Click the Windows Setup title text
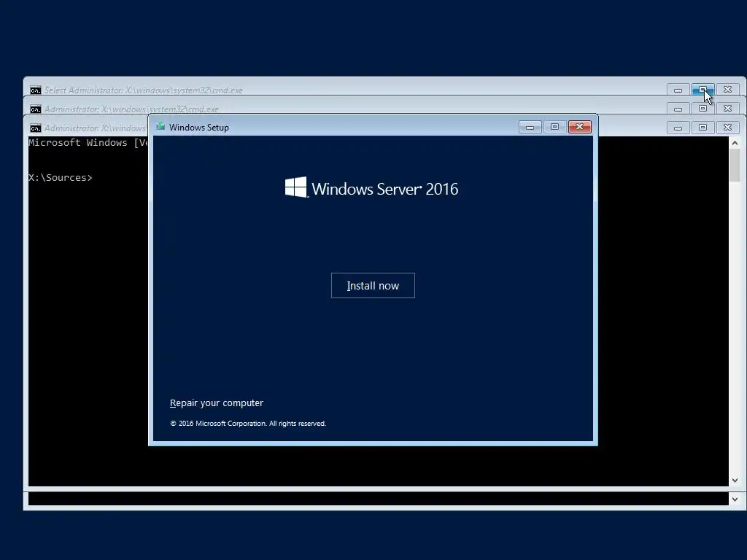 [x=198, y=127]
